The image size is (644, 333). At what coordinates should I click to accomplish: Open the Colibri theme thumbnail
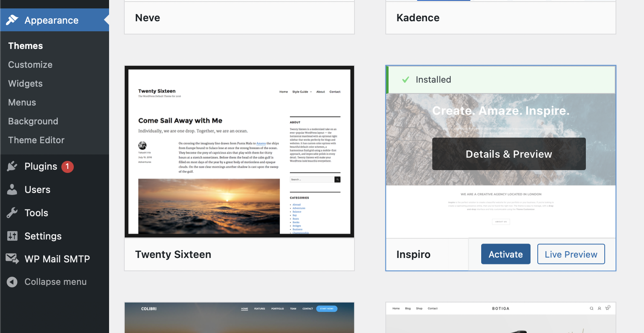[x=239, y=318]
